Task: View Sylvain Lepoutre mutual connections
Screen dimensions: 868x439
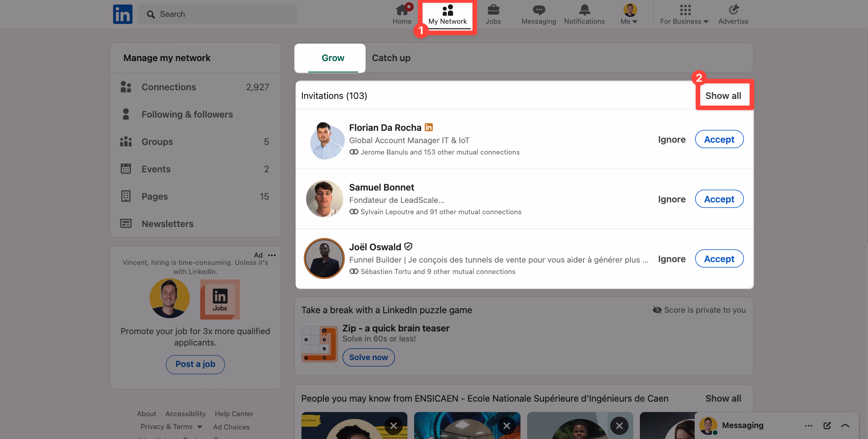Action: pyautogui.click(x=436, y=212)
